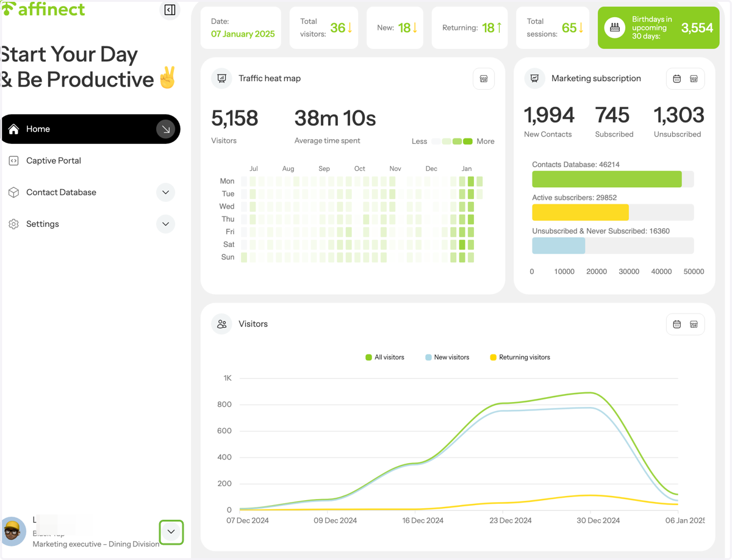Click the Traffic heat map title

(x=270, y=79)
